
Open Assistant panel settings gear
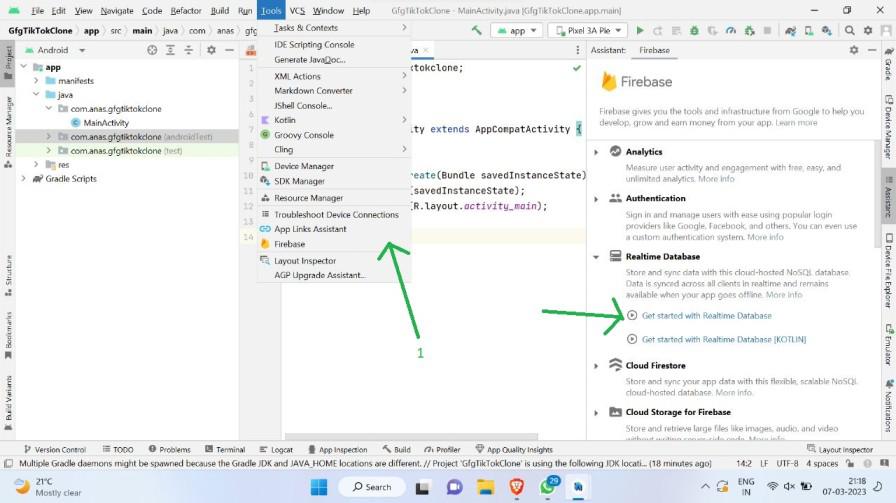[854, 50]
